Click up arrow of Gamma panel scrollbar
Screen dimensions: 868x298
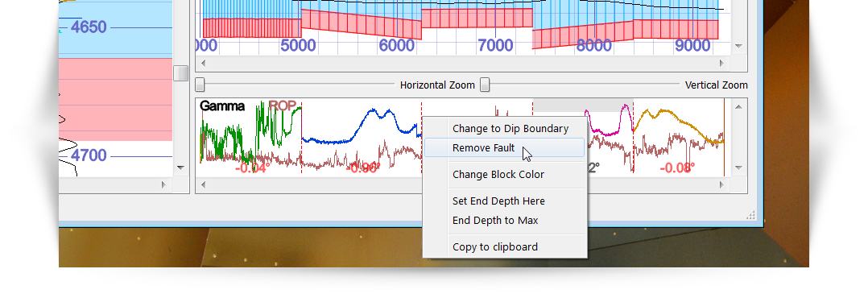coord(738,106)
